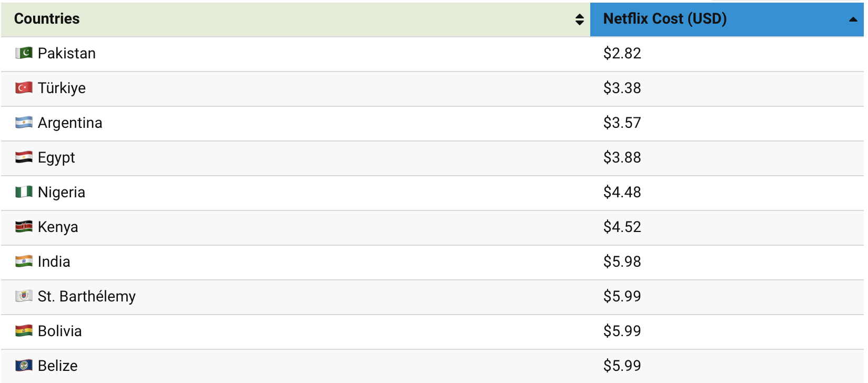
Task: Select the Nigeria flag icon
Action: (23, 192)
